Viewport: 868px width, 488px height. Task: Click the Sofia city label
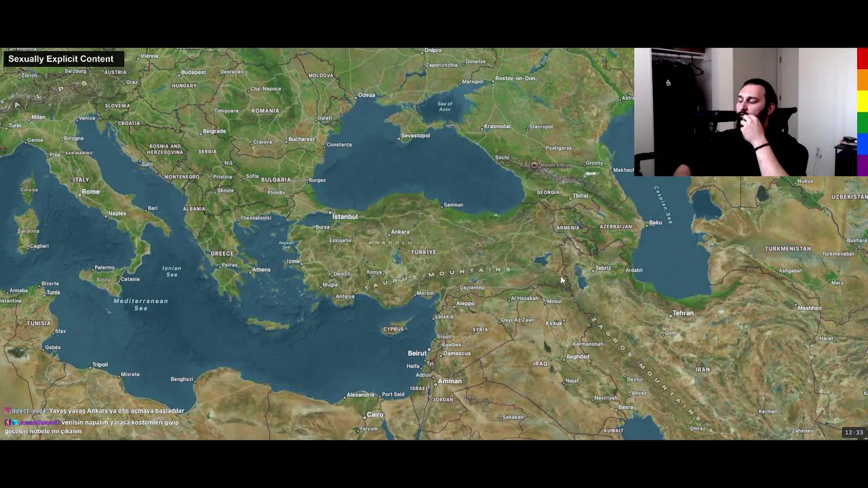point(252,177)
